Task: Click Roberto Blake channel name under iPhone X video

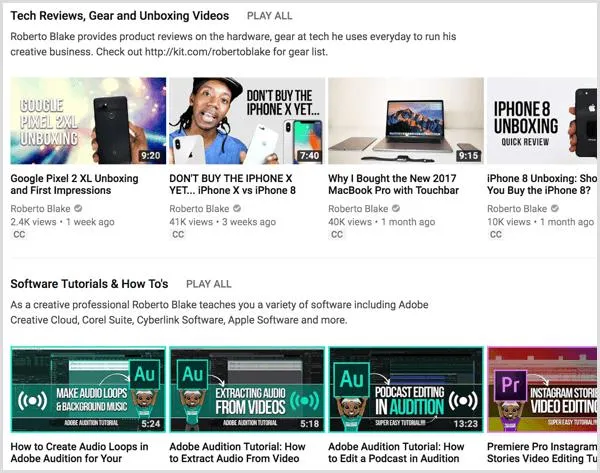Action: [199, 209]
